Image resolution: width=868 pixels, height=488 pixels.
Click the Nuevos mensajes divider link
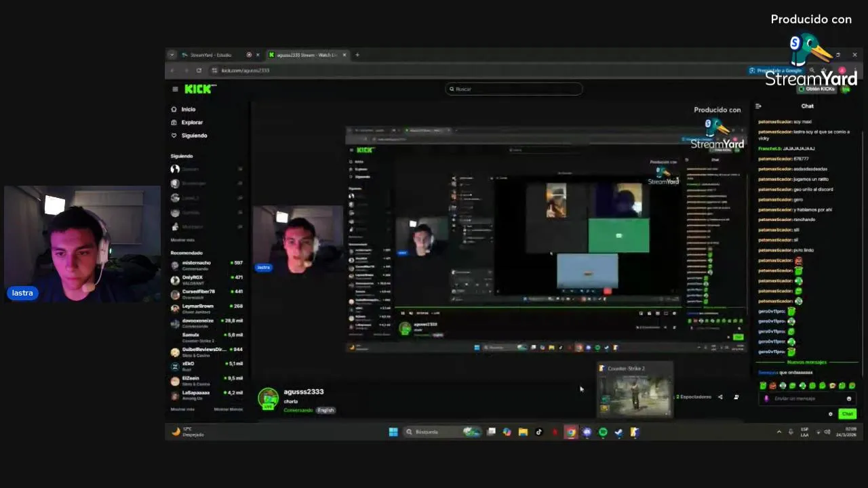point(808,363)
